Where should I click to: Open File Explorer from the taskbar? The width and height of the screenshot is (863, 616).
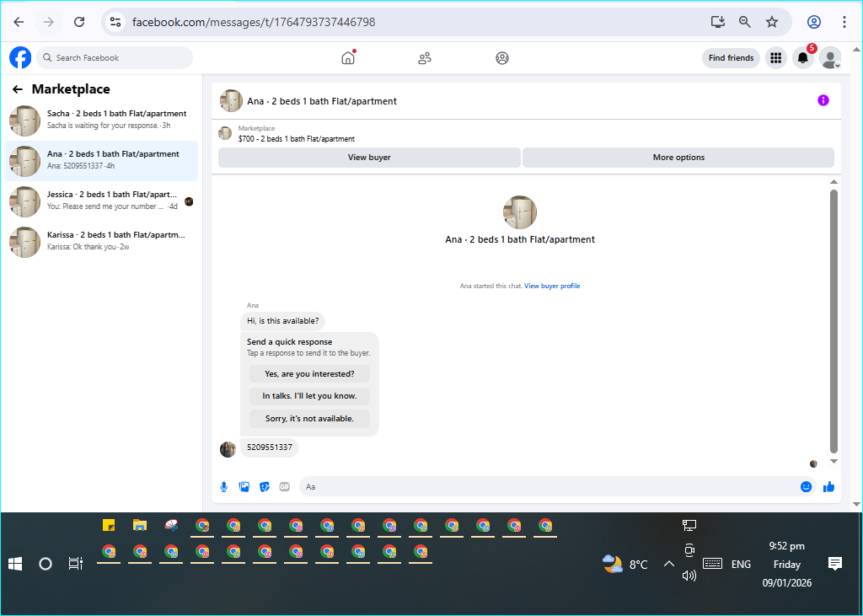pyautogui.click(x=140, y=525)
